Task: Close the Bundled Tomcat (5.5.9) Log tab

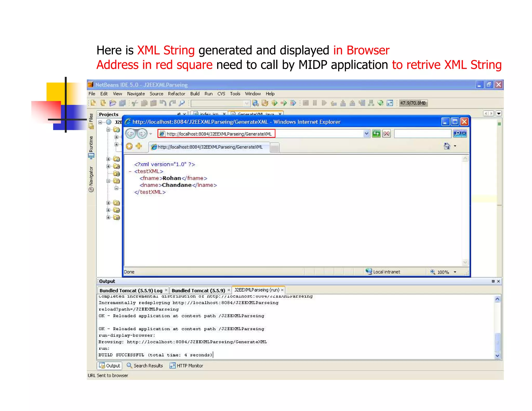Action: [x=166, y=290]
